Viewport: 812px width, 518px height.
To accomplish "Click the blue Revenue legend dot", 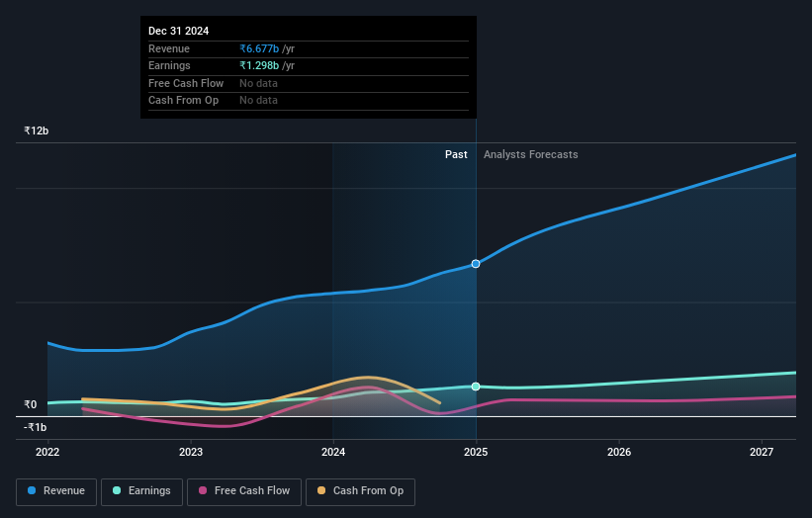I will tap(32, 490).
